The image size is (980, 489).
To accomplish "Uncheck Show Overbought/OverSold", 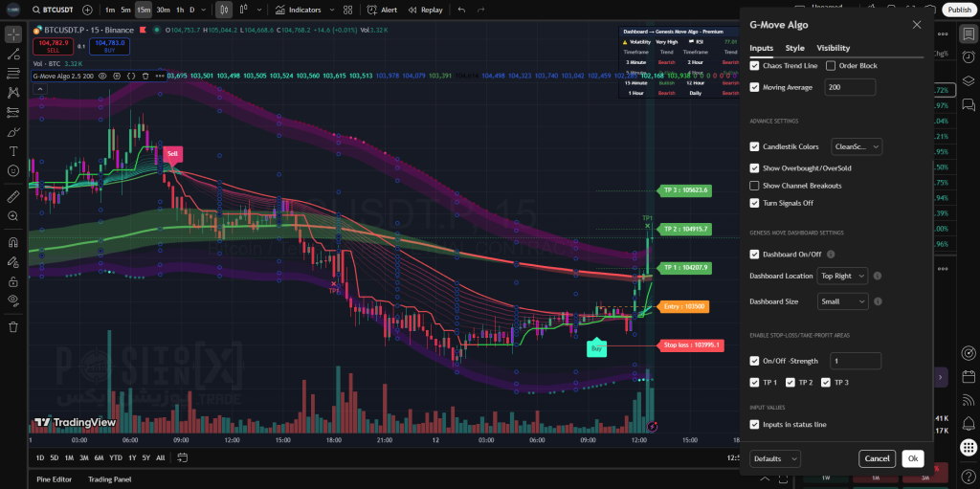I will tap(754, 168).
